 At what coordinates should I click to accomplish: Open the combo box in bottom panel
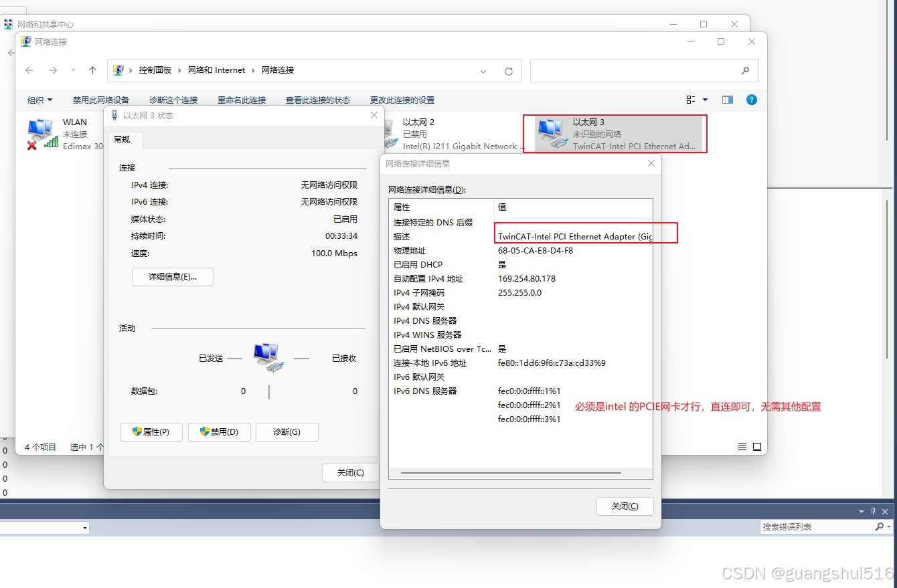[x=44, y=528]
